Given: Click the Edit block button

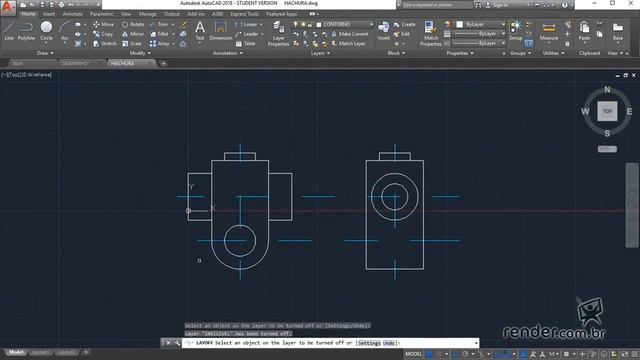Looking at the screenshot, I should [402, 34].
